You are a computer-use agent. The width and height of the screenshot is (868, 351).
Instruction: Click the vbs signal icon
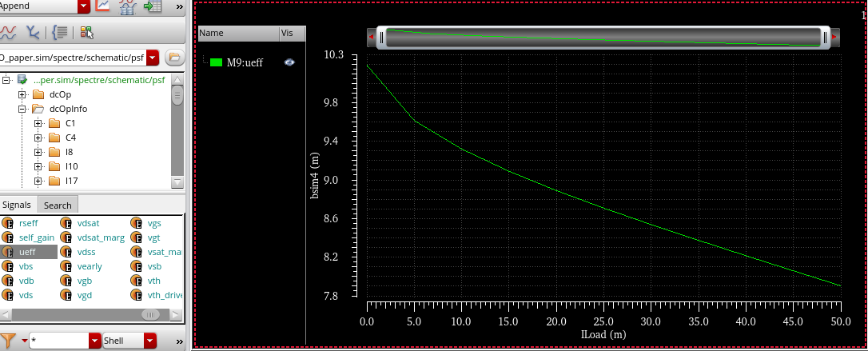(8, 266)
